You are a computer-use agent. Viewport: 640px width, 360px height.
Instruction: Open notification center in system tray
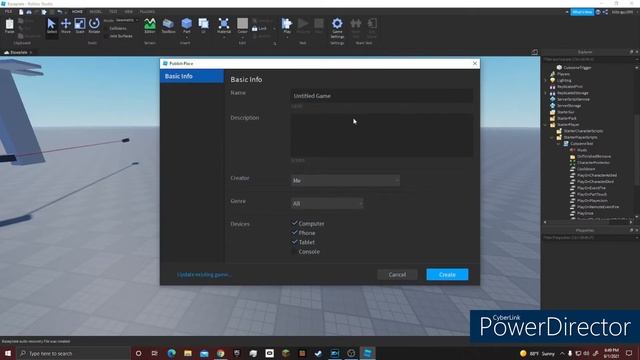[x=629, y=353]
